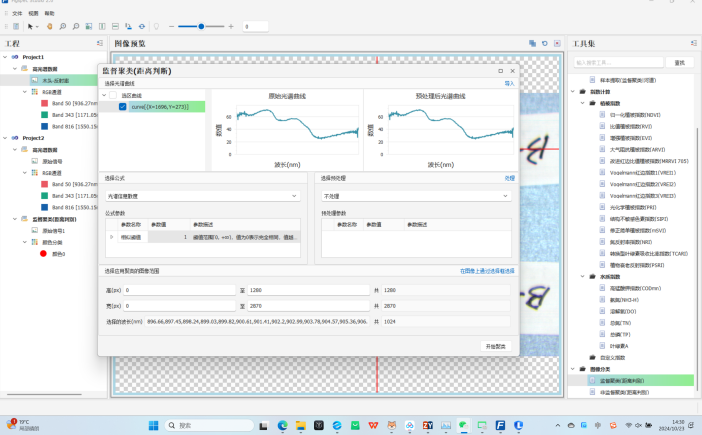
Task: Toggle the 选区曲线 parent checkbox
Action: click(111, 95)
